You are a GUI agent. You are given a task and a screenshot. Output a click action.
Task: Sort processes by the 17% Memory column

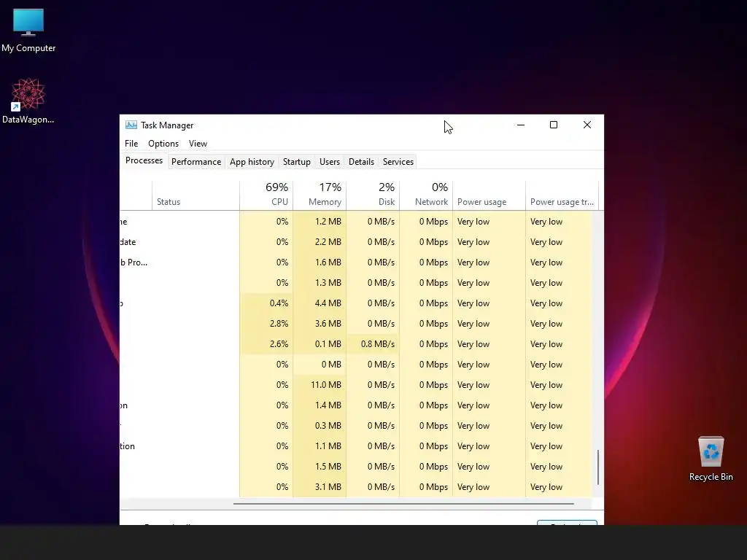(320, 195)
